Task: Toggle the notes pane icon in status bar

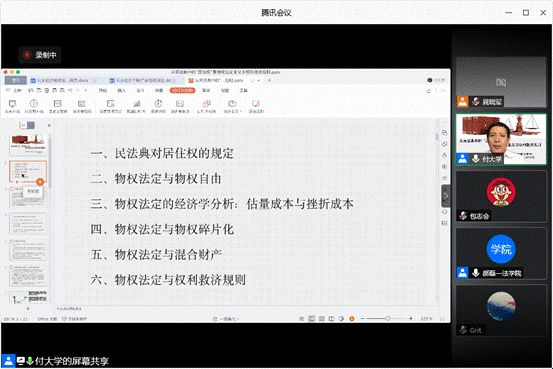Action: point(302,319)
